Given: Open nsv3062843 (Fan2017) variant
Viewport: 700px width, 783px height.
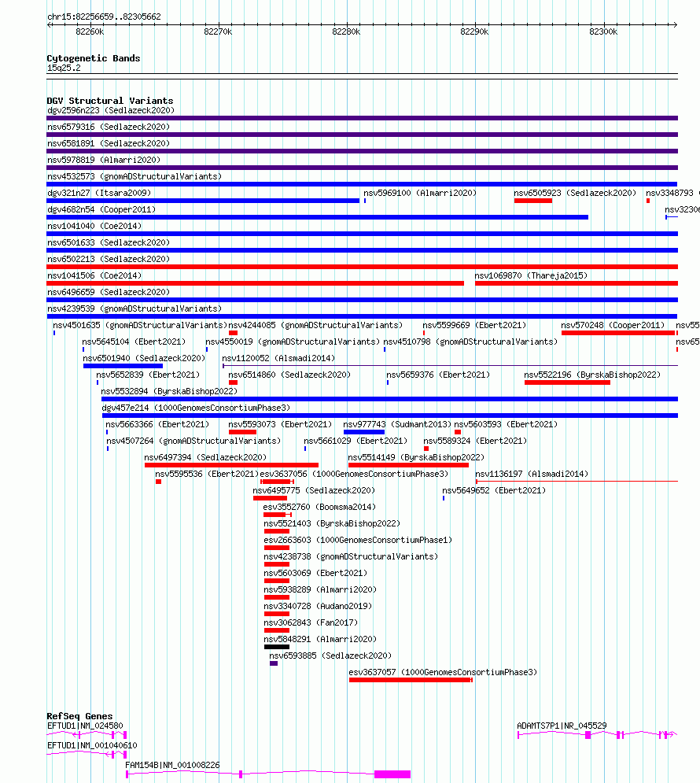Looking at the screenshot, I should (x=311, y=622).
